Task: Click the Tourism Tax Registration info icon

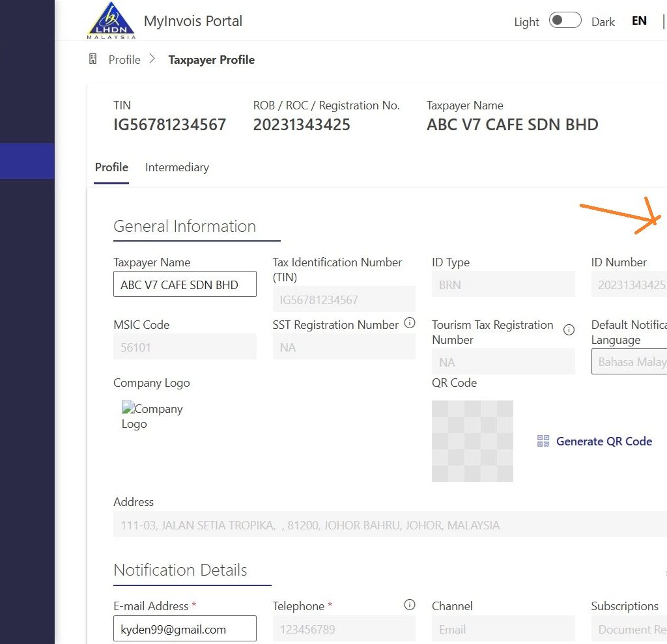Action: coord(569,329)
